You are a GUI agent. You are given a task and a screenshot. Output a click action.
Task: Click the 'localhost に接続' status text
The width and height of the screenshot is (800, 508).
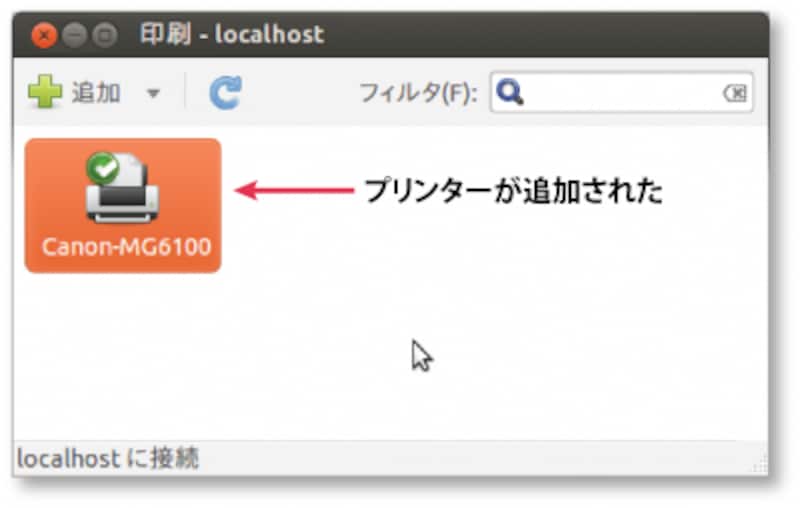pos(107,458)
